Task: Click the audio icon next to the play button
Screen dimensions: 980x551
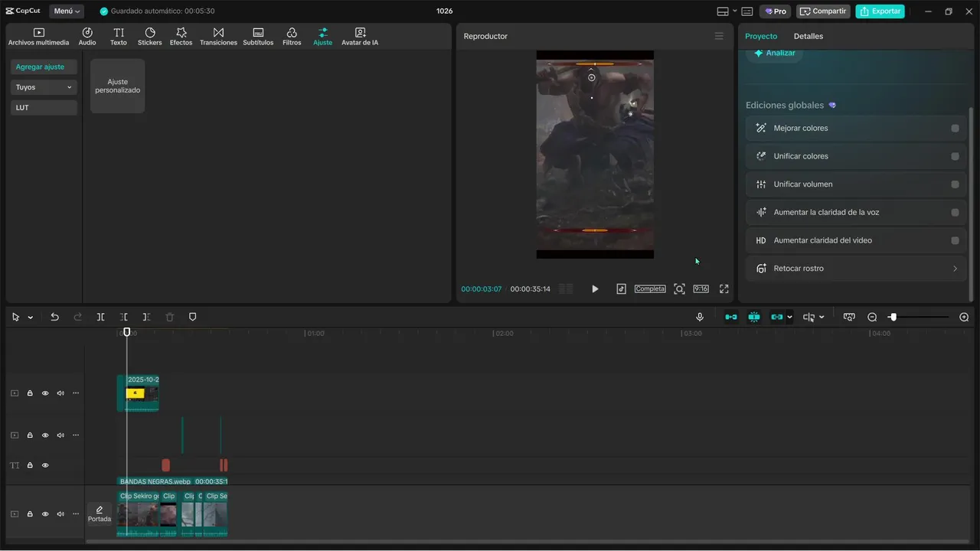Action: pos(621,289)
